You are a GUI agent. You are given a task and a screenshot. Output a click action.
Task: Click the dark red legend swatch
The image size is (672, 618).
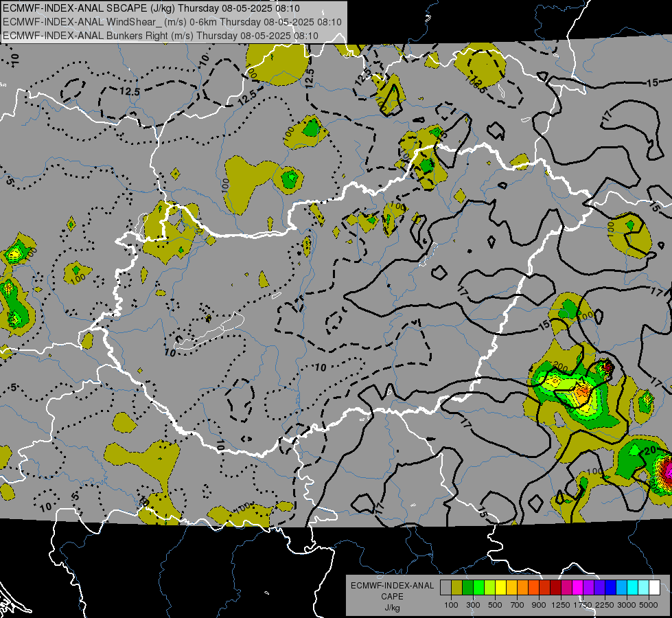[555, 588]
